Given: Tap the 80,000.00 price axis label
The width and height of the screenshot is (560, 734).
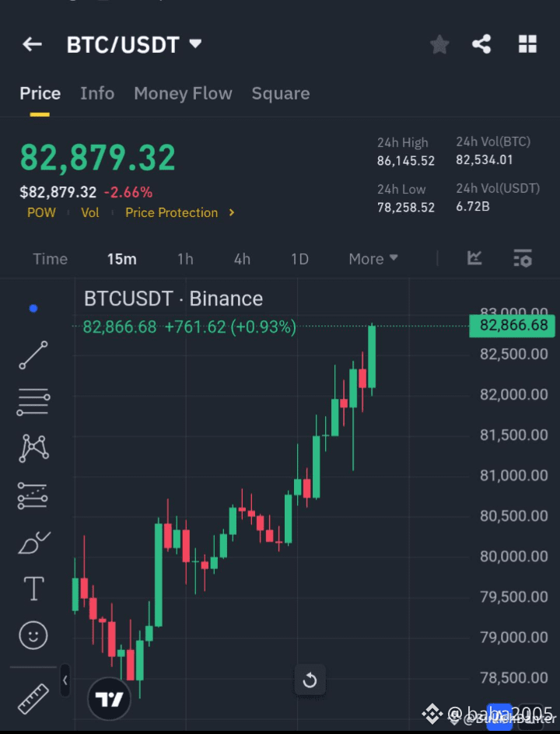Looking at the screenshot, I should coord(513,556).
